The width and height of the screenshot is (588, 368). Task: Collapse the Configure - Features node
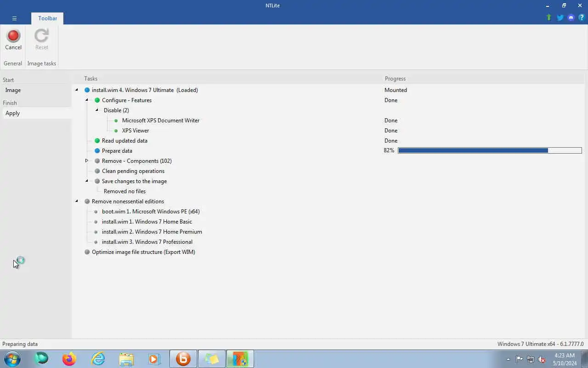(86, 100)
